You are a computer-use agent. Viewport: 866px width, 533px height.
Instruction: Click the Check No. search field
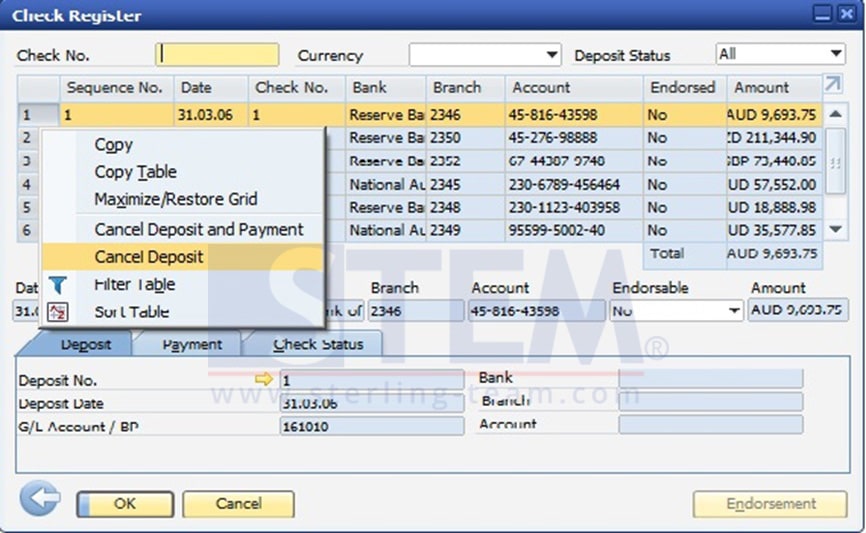217,55
